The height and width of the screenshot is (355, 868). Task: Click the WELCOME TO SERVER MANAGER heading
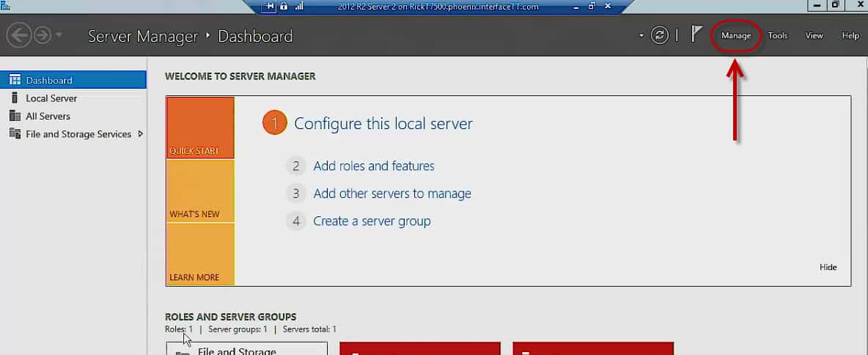[240, 76]
